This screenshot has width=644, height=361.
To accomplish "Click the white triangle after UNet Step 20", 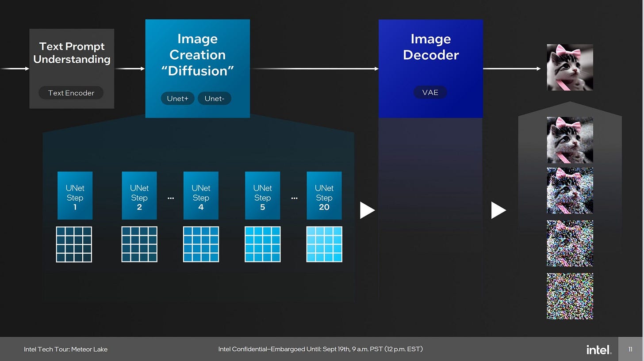I will coord(367,210).
